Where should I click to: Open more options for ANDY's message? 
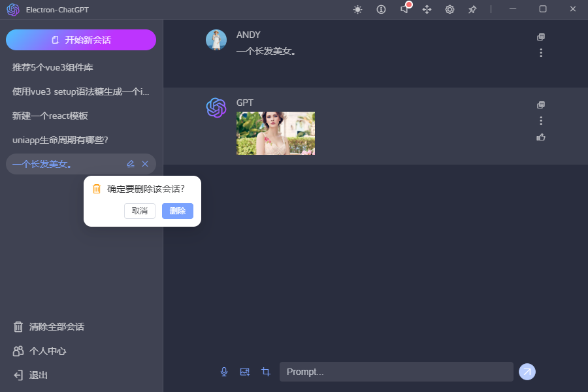click(541, 52)
